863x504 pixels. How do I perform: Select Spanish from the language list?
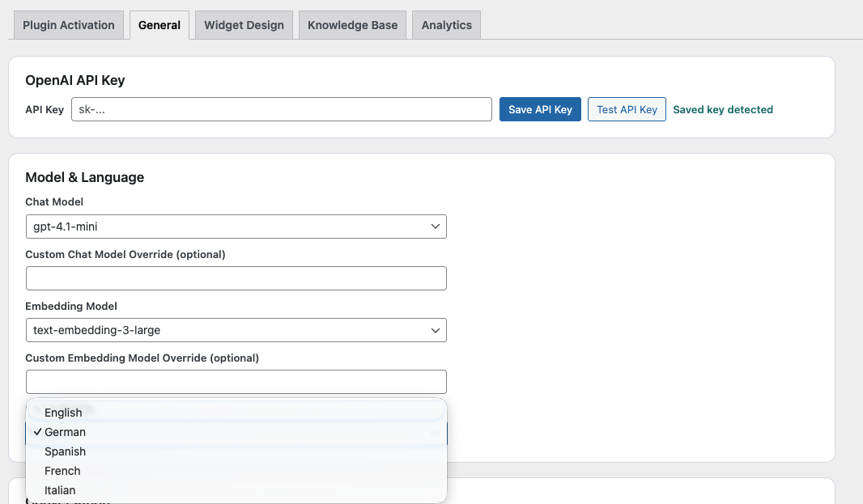[x=236, y=451]
